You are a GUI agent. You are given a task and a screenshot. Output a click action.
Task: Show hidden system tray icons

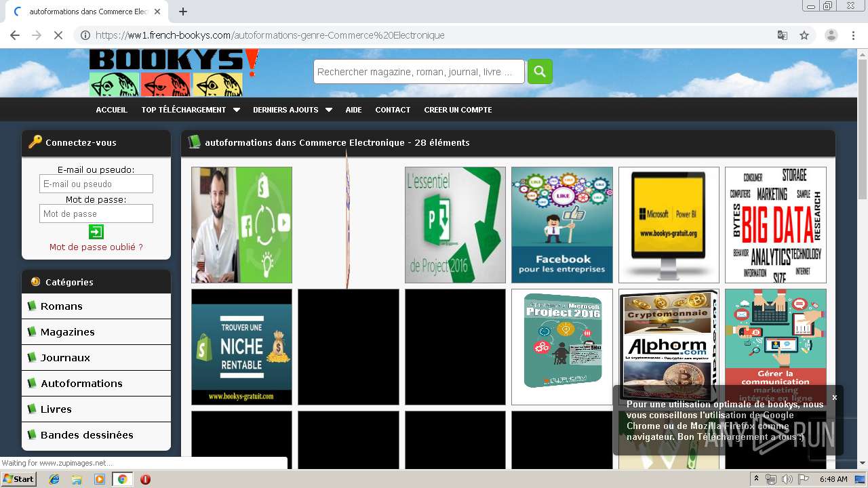(x=756, y=479)
